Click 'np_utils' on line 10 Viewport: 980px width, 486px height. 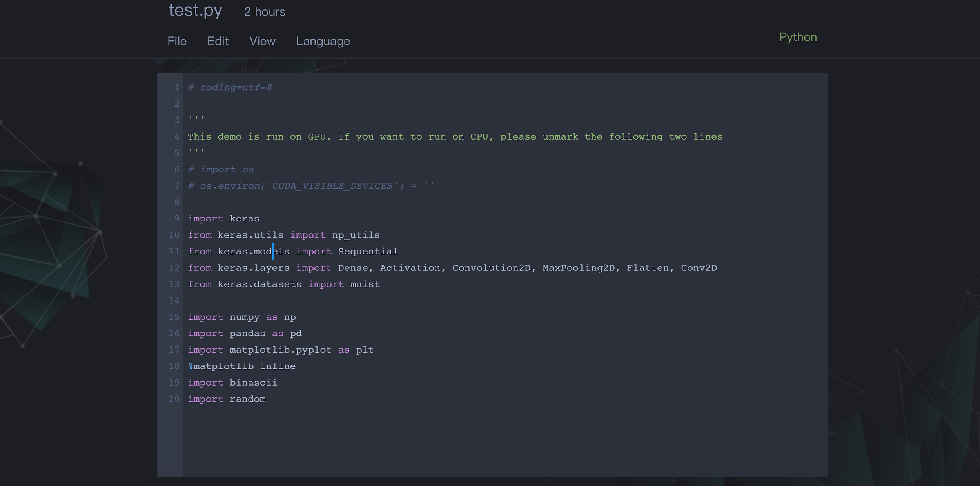(x=356, y=235)
